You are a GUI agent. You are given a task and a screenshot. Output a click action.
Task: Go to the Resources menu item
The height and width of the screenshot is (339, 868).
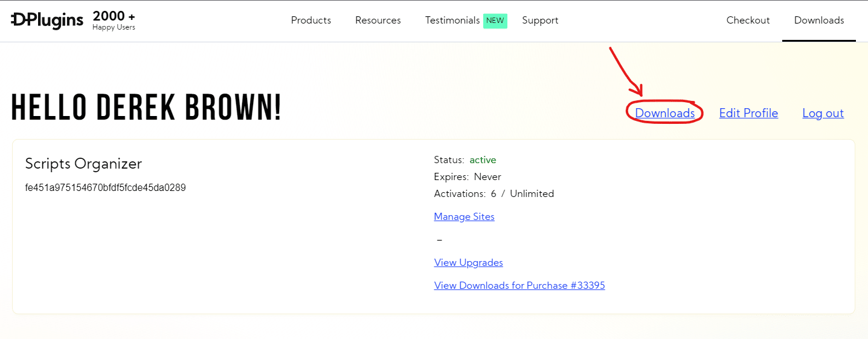pyautogui.click(x=378, y=21)
